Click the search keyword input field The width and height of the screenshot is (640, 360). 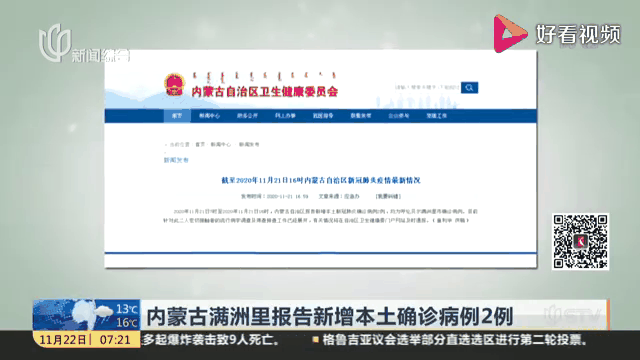click(x=427, y=87)
